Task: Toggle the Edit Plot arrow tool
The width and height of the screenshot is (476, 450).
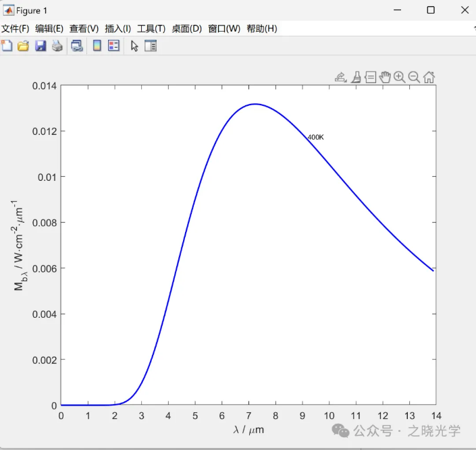Action: click(x=134, y=46)
